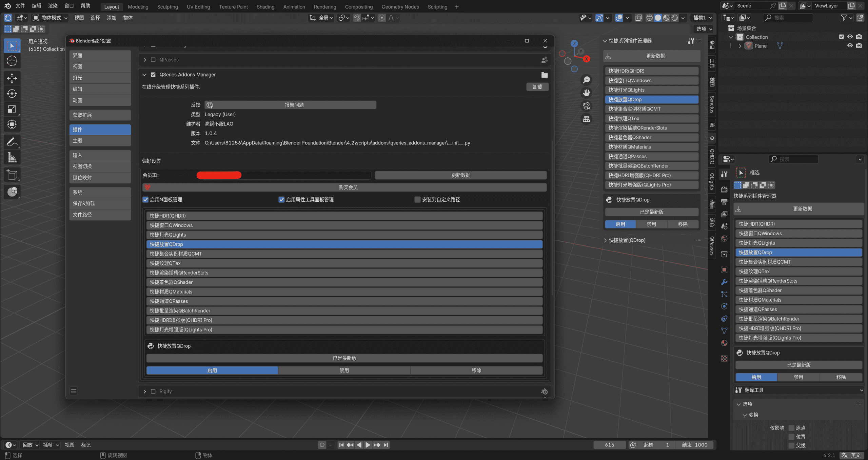Select the Transform tool in the toolbar

click(12, 124)
